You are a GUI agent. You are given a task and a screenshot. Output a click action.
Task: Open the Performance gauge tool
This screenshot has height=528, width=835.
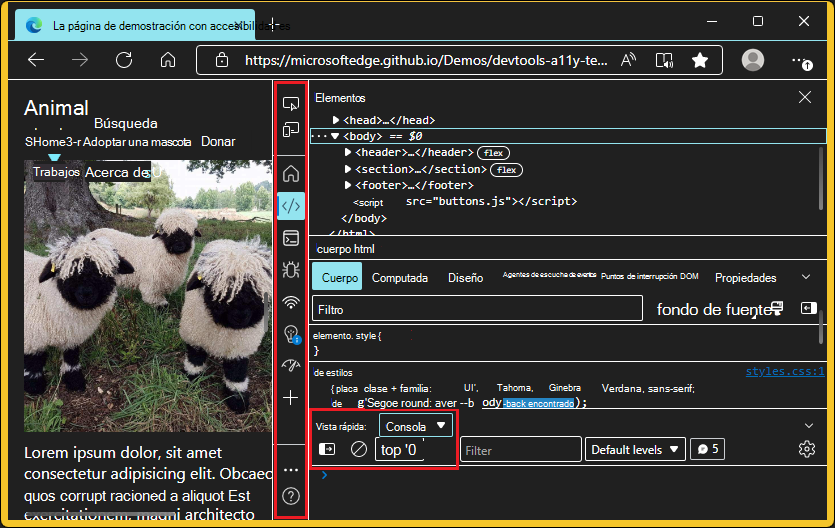pyautogui.click(x=291, y=366)
